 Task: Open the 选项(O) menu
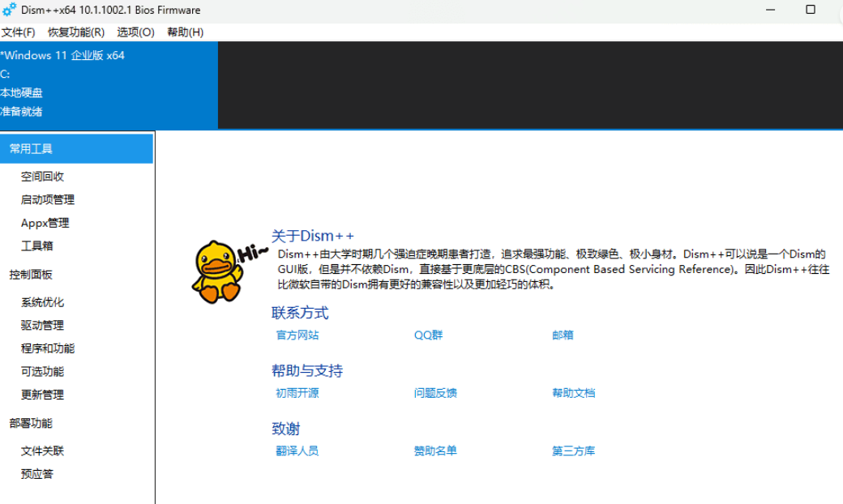(135, 32)
